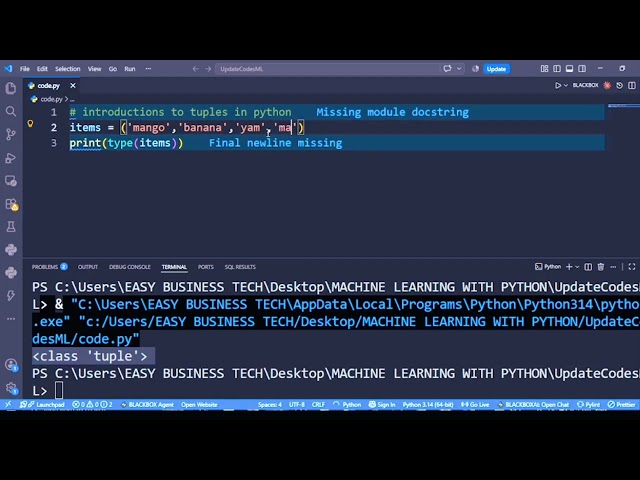Kill the terminal with the trash icon
640x480 pixels.
tap(601, 267)
